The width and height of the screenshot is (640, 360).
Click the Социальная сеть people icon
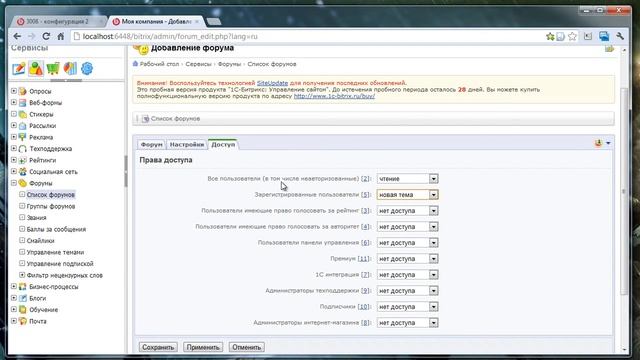click(23, 172)
